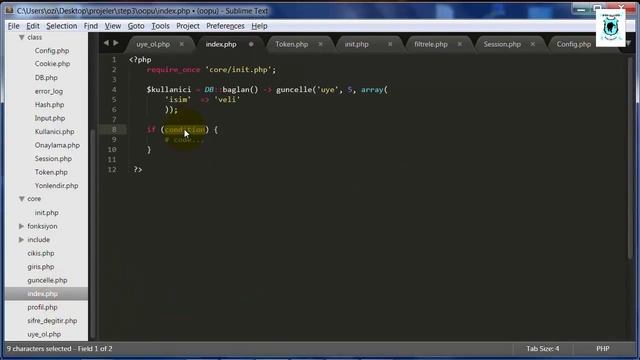Go to previous tab with left arrow
The height and width of the screenshot is (360, 640).
click(x=106, y=43)
